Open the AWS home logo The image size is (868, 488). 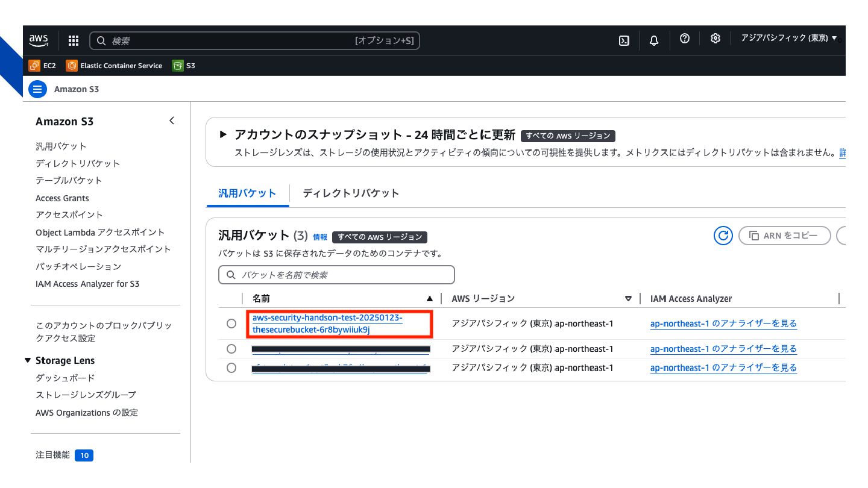click(x=39, y=40)
